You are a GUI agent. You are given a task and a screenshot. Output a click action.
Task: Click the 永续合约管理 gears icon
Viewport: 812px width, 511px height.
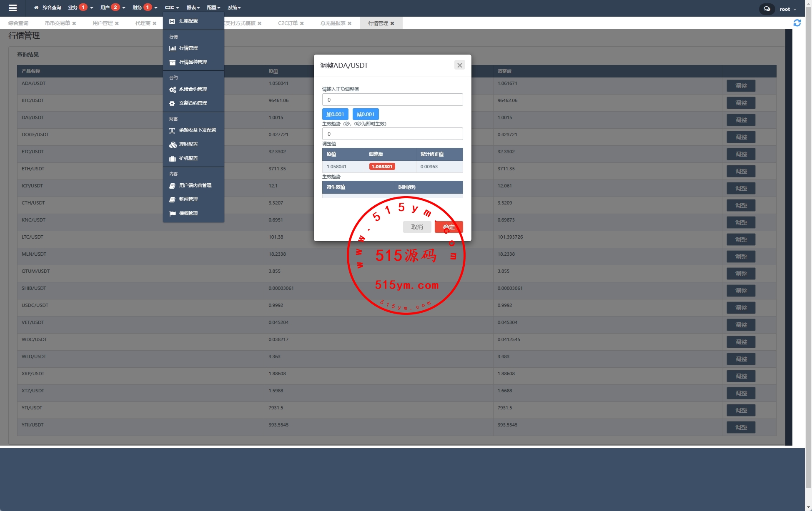[172, 90]
